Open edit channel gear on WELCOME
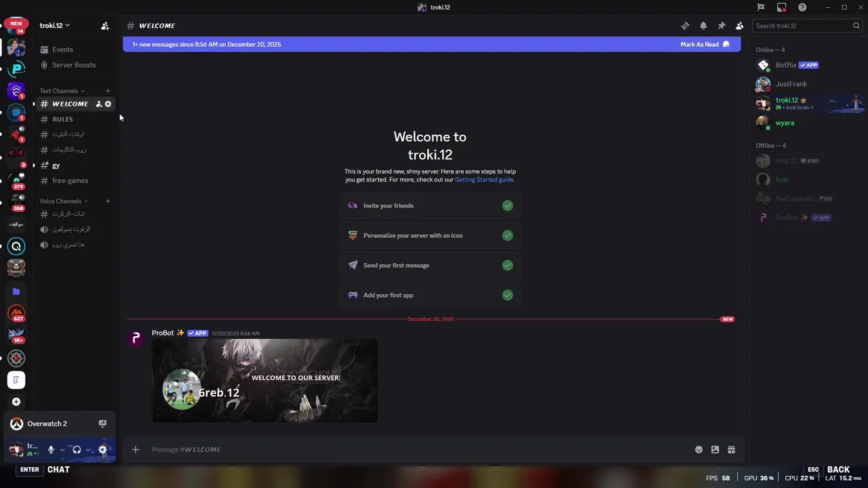This screenshot has height=488, width=868. (108, 104)
